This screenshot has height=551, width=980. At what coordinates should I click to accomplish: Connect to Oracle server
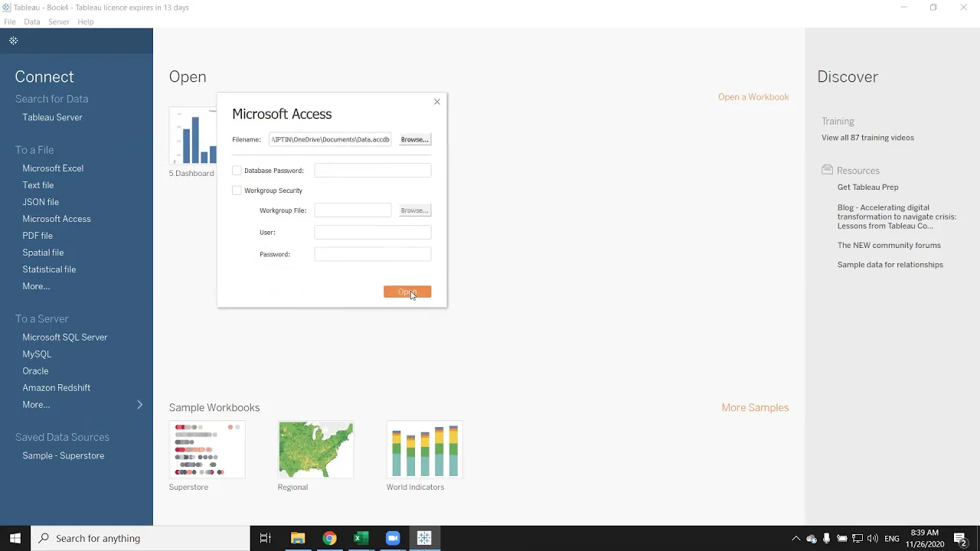click(35, 371)
